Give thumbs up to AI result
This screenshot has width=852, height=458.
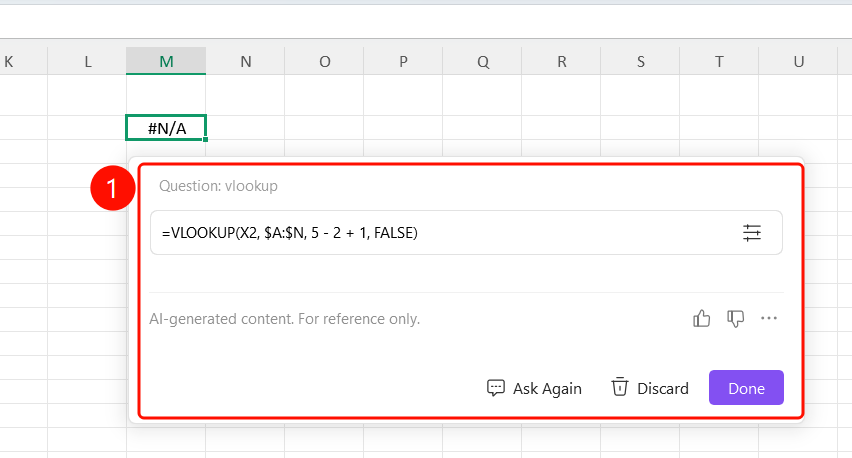[x=701, y=318]
